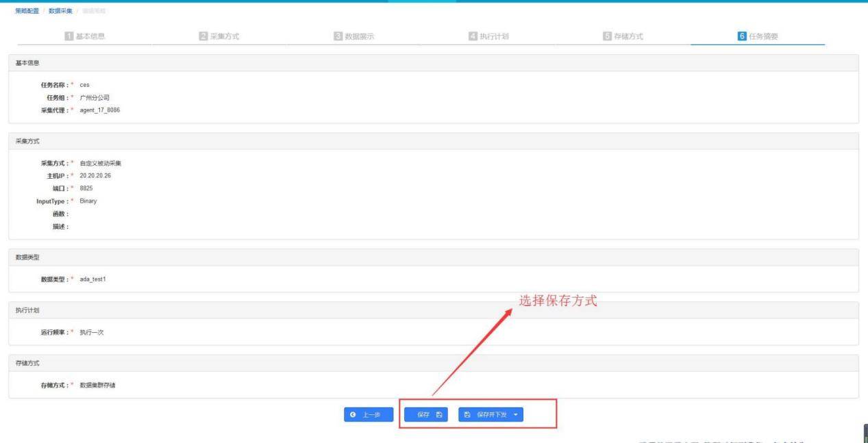Click the save icon on 保存并下发
This screenshot has height=443, width=868.
click(x=467, y=415)
